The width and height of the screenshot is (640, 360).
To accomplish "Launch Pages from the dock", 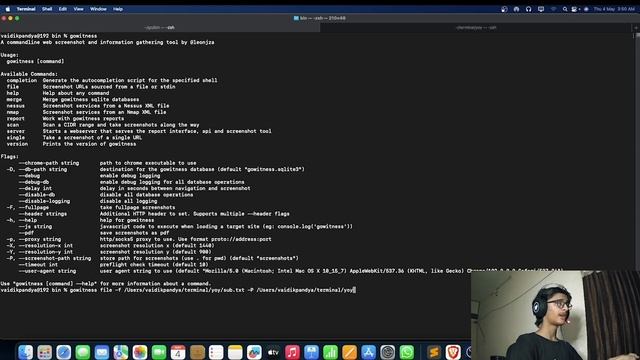I will (x=349, y=352).
